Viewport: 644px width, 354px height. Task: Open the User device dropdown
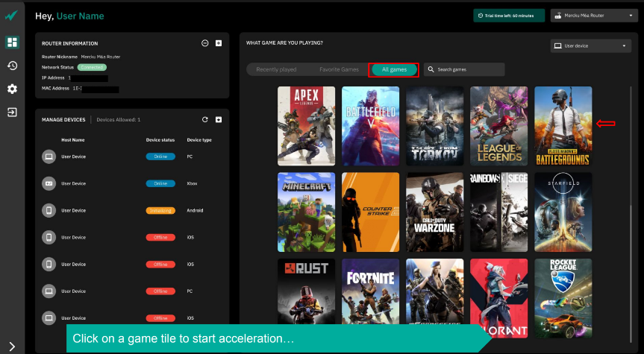tap(591, 46)
